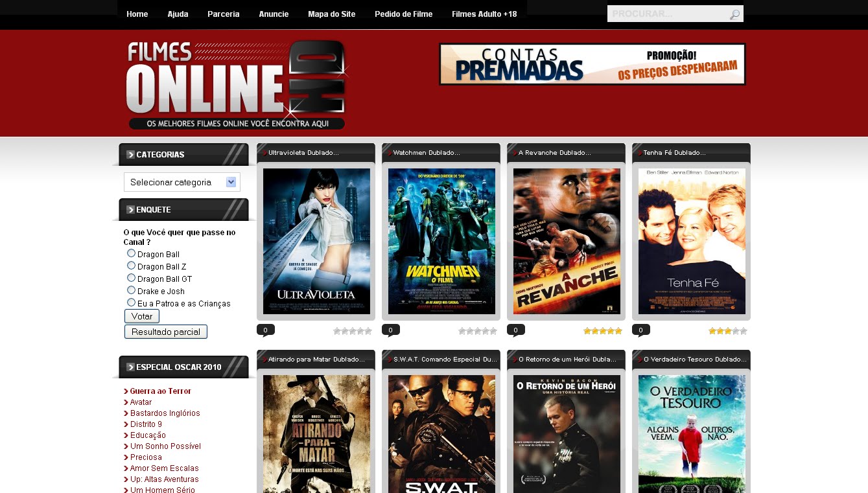Click star rating under A Revanche
Image resolution: width=868 pixels, height=493 pixels.
pos(603,331)
